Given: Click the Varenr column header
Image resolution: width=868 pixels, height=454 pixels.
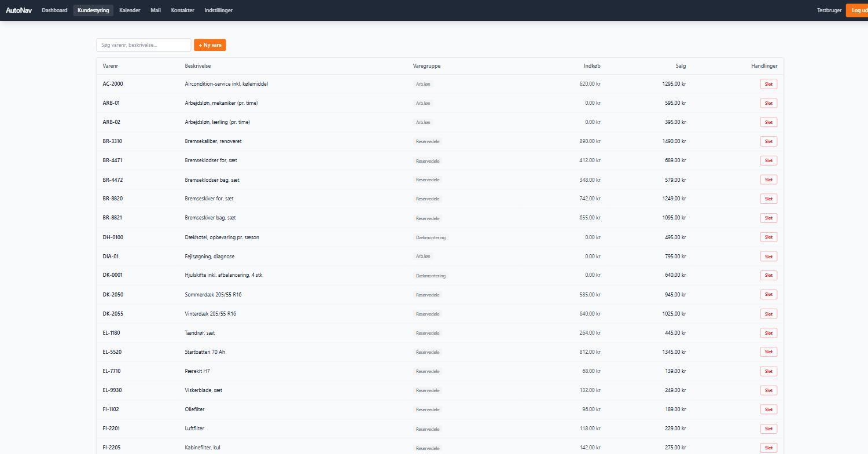Looking at the screenshot, I should (x=110, y=66).
